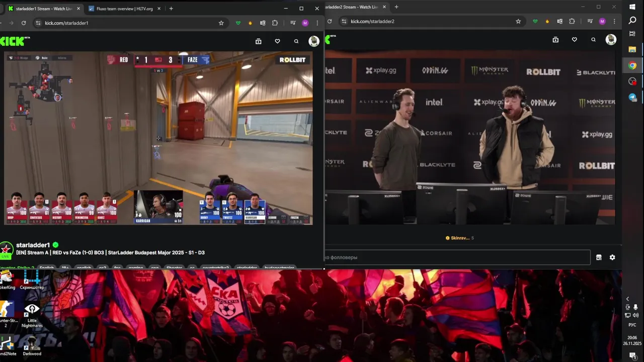Open Darkwood desktop shortcut
The width and height of the screenshot is (644, 362).
[32, 346]
